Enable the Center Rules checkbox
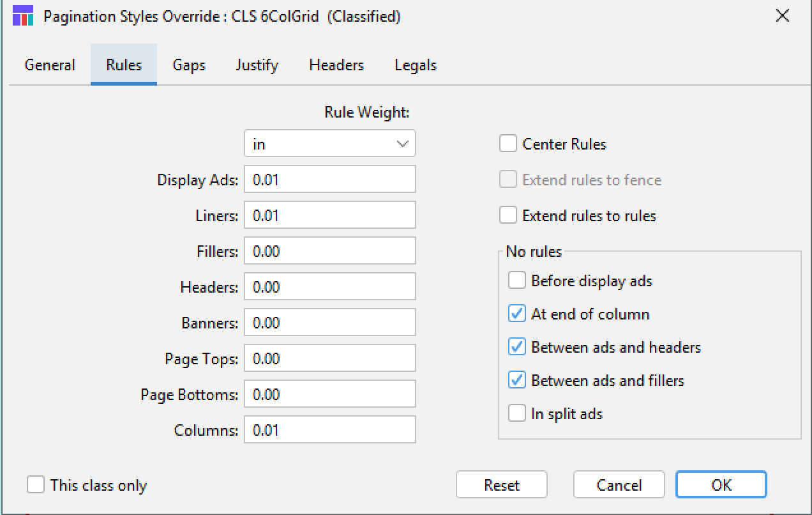Viewport: 812px width, 515px height. (x=508, y=144)
